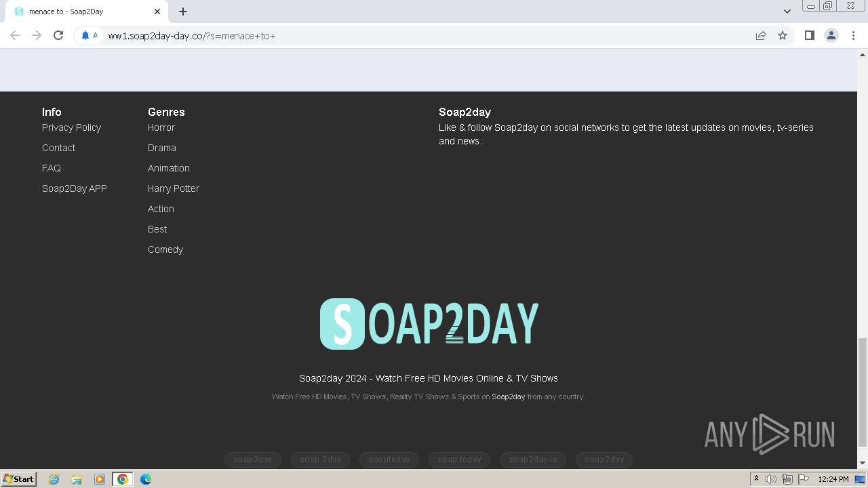Viewport: 868px width, 488px height.
Task: Click the volume speaker tray icon
Action: [771, 479]
